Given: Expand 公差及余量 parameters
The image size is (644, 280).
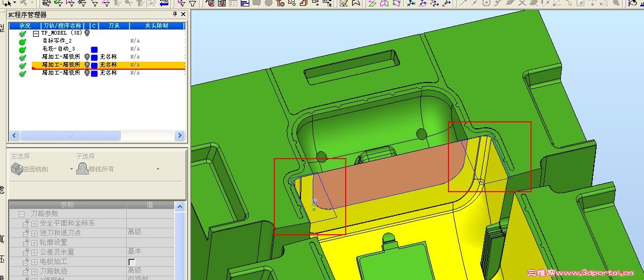Looking at the screenshot, I should pos(34,252).
